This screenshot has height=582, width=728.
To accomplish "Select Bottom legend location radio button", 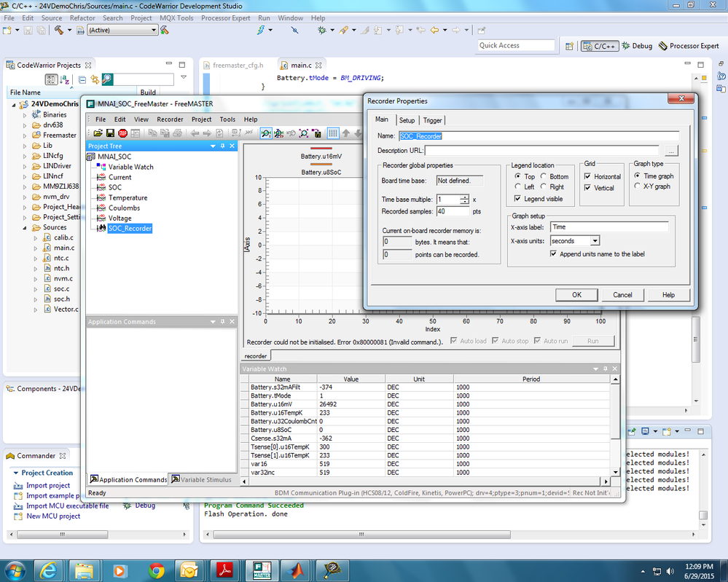I will tap(543, 176).
